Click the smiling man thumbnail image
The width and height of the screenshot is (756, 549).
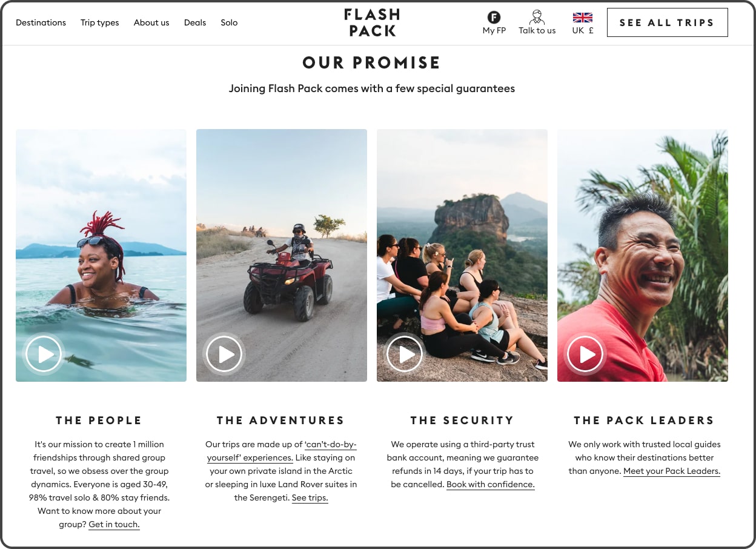click(643, 255)
